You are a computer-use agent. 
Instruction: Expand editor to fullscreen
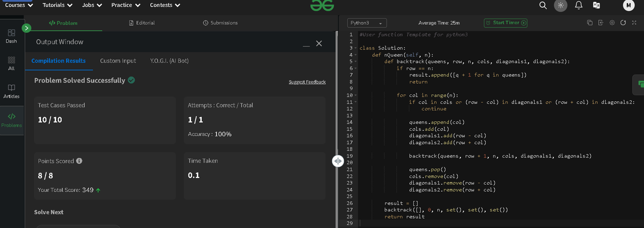634,23
